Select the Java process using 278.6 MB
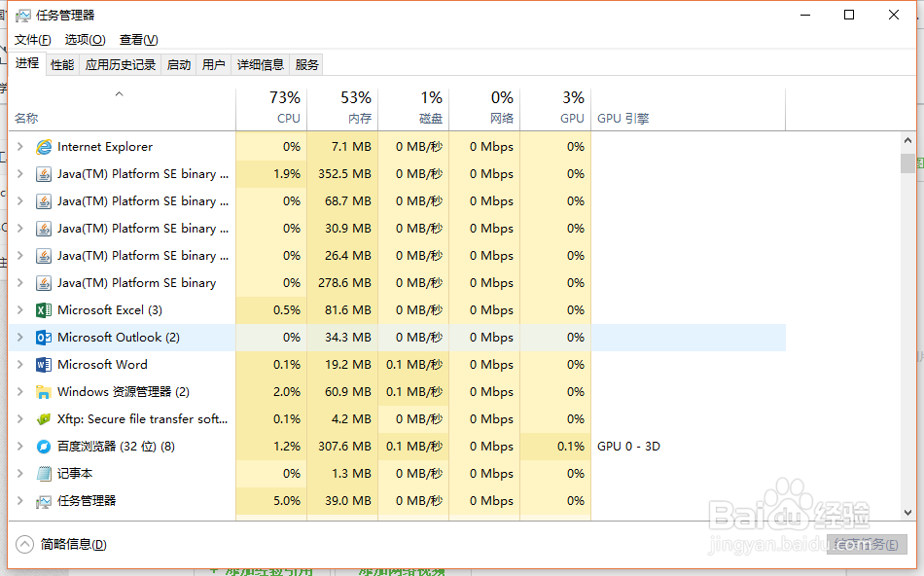 point(397,283)
